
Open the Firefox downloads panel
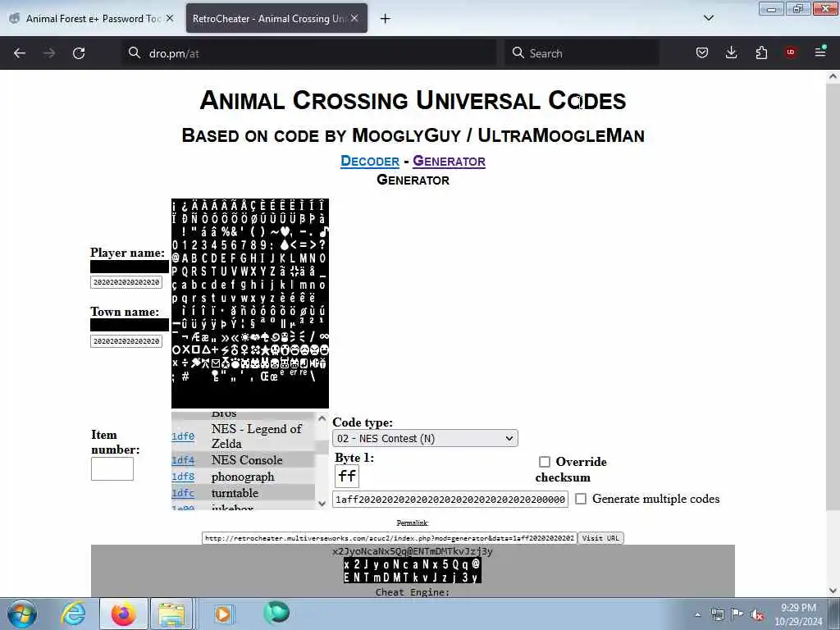731,52
